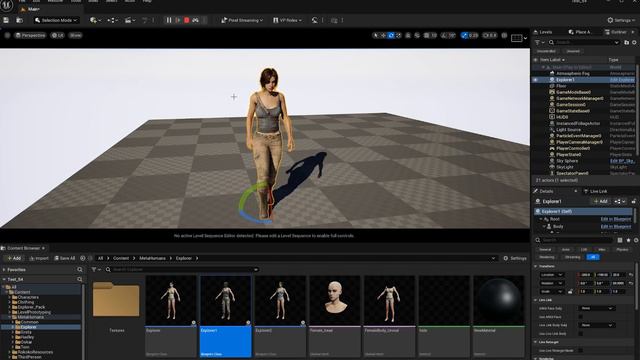640x360 pixels.
Task: Sort Outliner by the Item Label column
Action: click(x=553, y=60)
